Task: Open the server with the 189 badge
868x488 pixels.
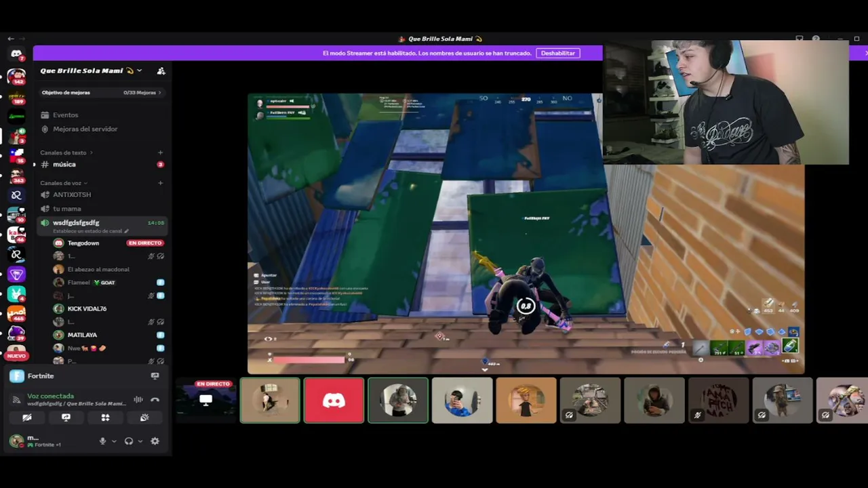Action: coord(16,97)
